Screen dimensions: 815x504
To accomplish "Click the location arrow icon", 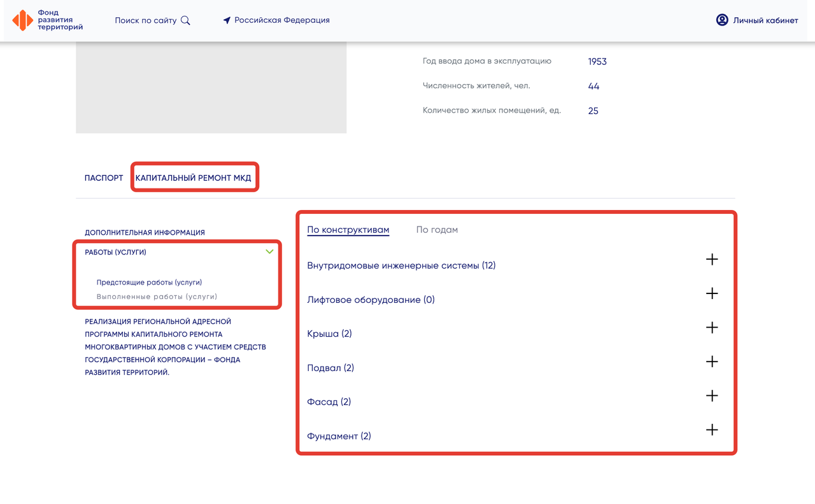I will coord(227,20).
